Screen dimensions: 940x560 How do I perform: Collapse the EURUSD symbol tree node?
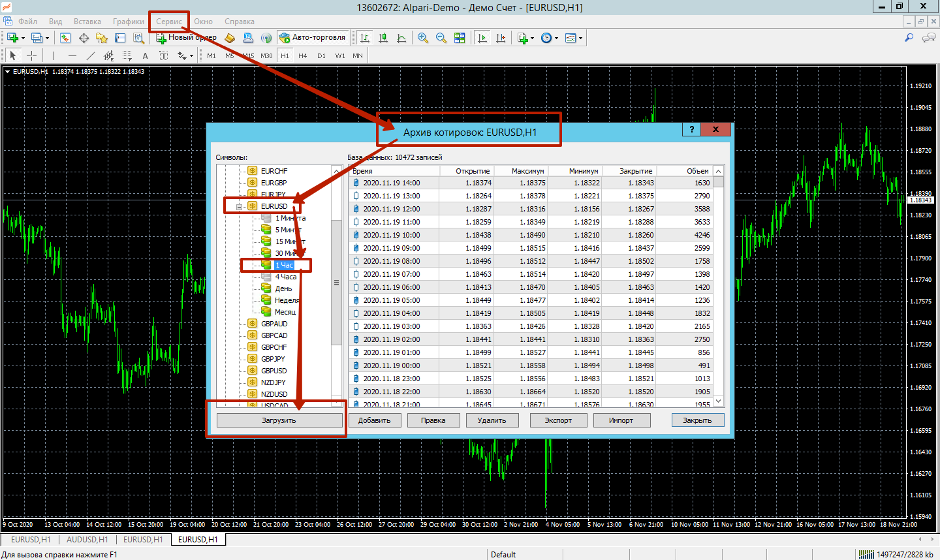(x=239, y=206)
